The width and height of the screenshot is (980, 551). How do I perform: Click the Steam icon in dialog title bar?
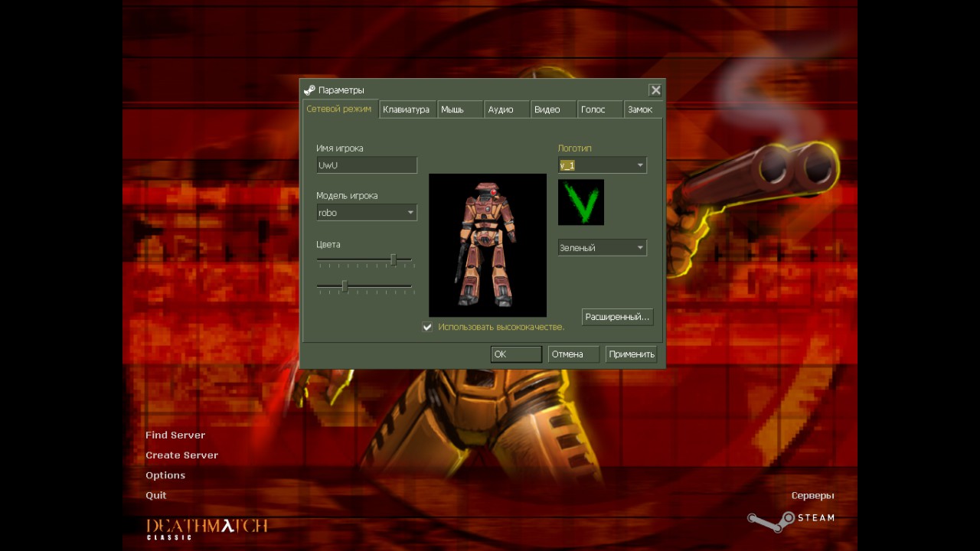coord(309,90)
